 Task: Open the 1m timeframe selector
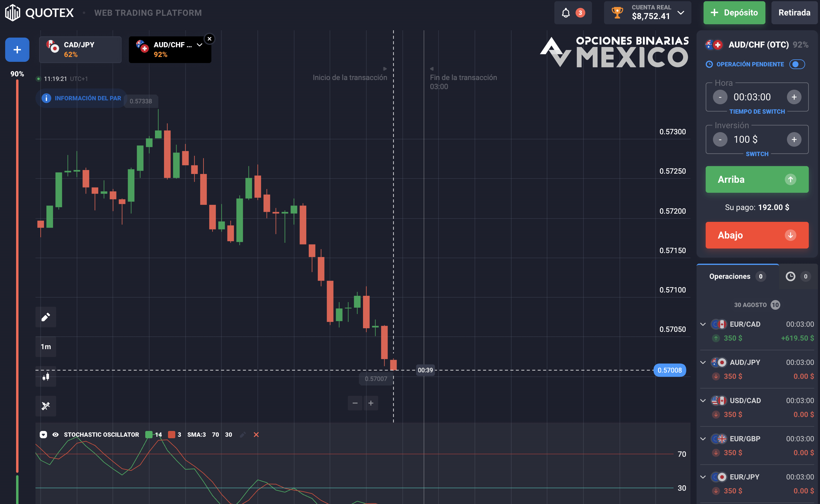[x=46, y=347]
